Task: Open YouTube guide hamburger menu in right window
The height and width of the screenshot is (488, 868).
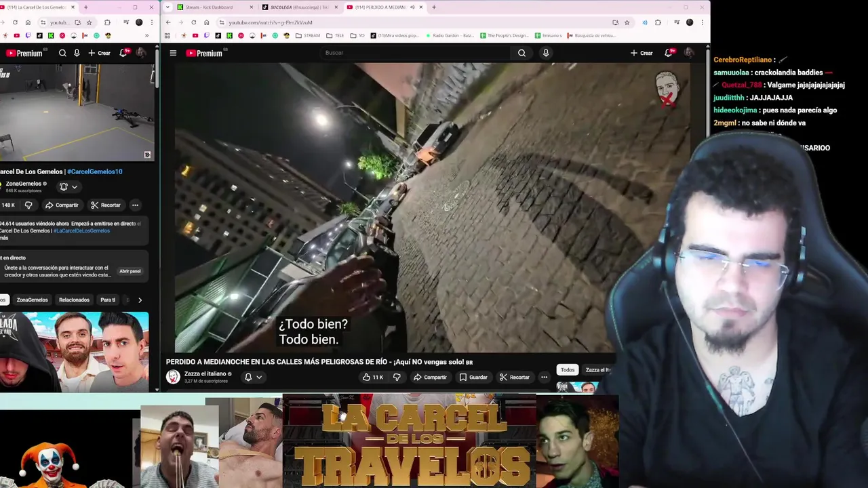Action: [x=173, y=53]
